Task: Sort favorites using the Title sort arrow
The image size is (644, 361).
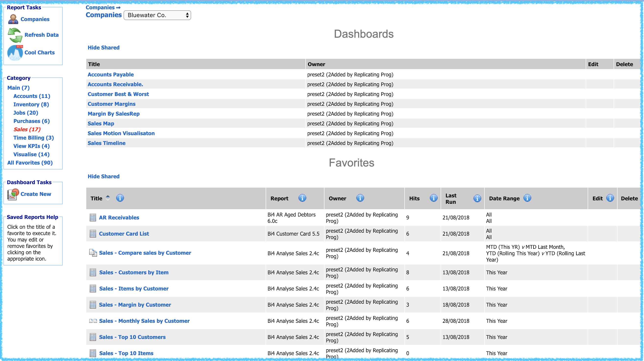Action: pos(108,198)
